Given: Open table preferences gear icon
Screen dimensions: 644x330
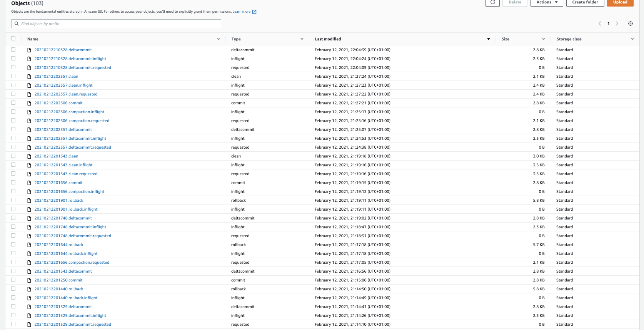Looking at the screenshot, I should click(x=631, y=23).
